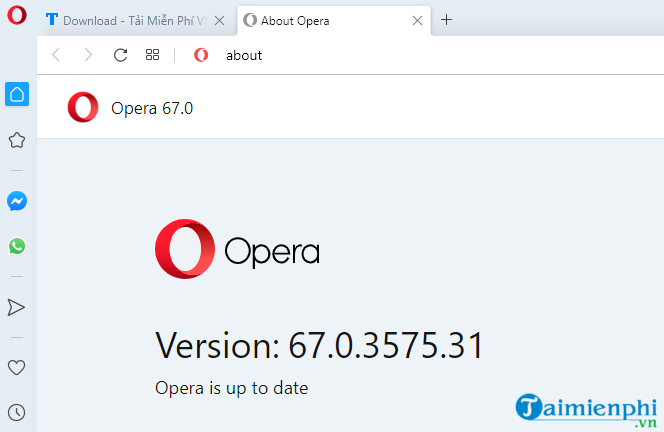Click the Tải Miễn Phí tab favicon
The height and width of the screenshot is (432, 664).
(x=52, y=19)
